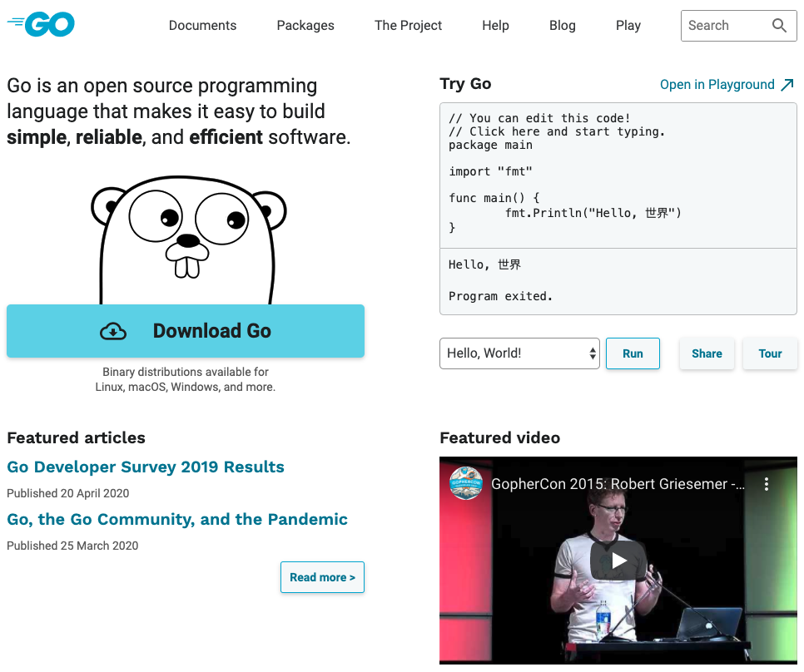The image size is (804, 672).
Task: Open The Project page
Action: [x=408, y=26]
